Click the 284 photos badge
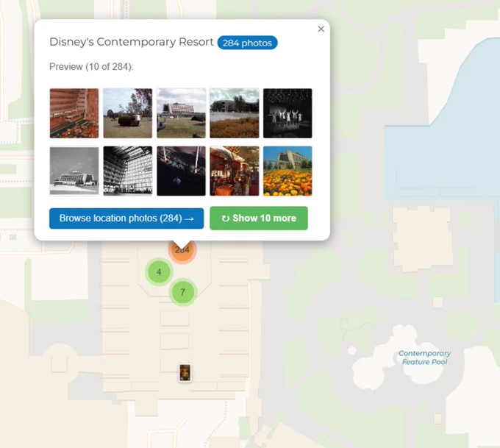 (248, 43)
